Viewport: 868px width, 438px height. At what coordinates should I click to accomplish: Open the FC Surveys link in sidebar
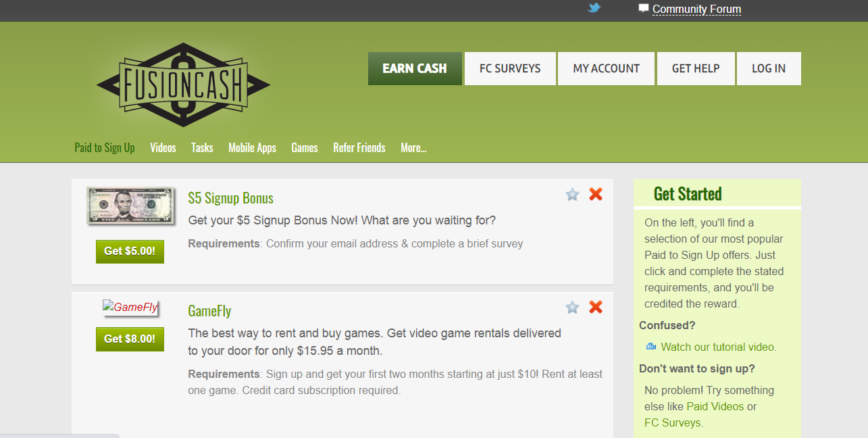pyautogui.click(x=673, y=422)
